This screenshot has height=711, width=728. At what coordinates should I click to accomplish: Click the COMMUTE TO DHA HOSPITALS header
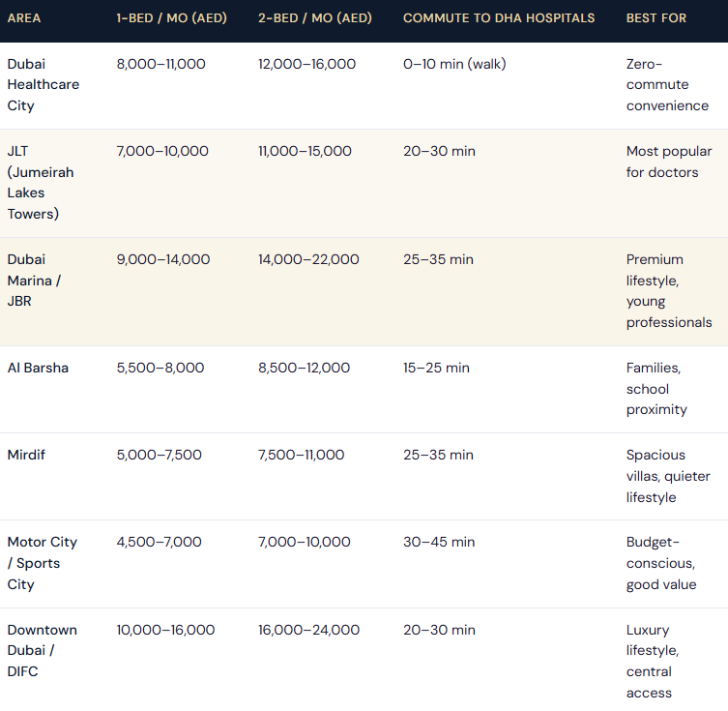499,18
